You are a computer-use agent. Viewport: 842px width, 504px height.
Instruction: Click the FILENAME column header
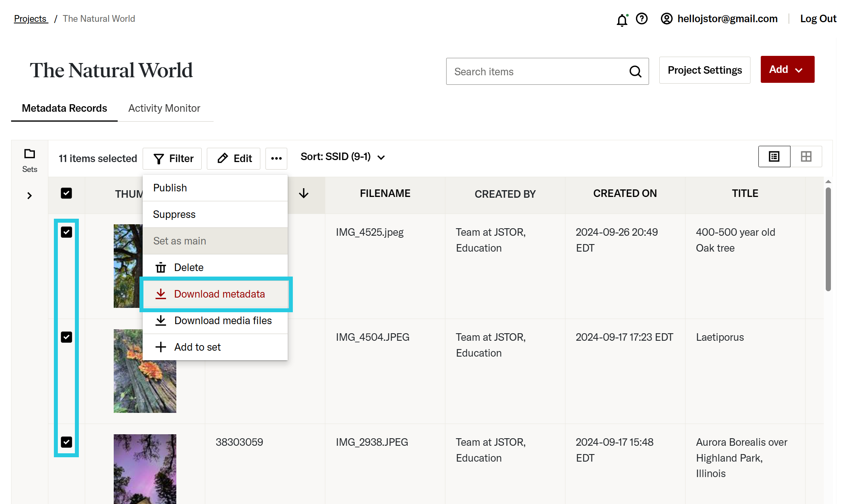point(385,193)
